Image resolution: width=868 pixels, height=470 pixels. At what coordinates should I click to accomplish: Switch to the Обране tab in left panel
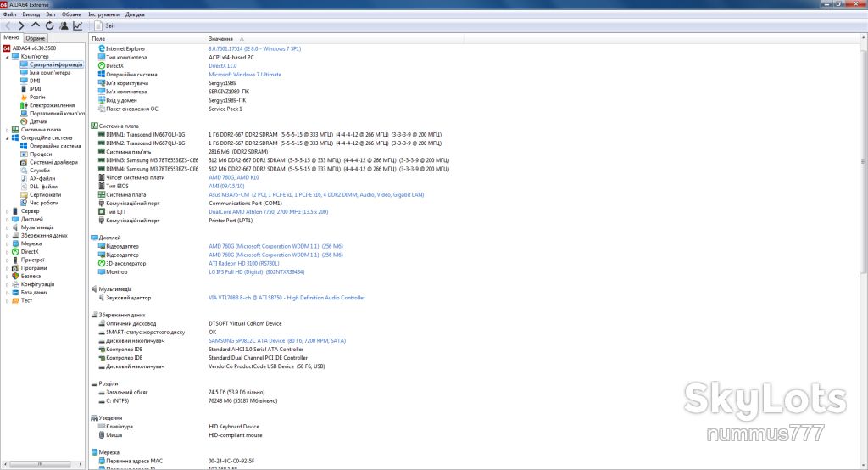(35, 38)
